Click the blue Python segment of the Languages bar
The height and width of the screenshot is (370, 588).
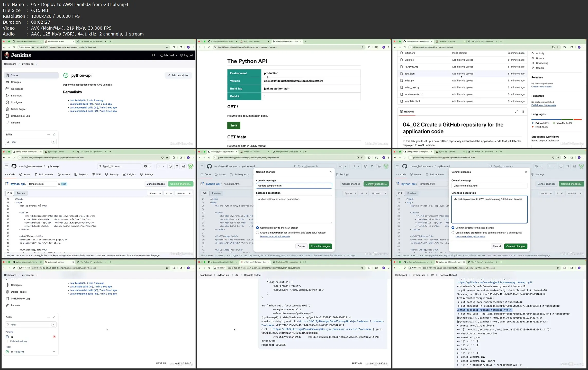pyautogui.click(x=546, y=120)
